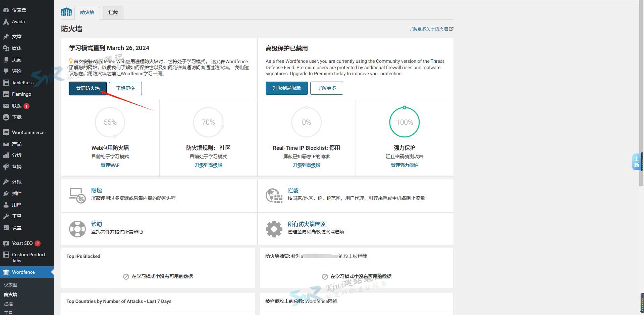Click the Top IPs Blocked heading
The image size is (644, 315).
click(83, 256)
